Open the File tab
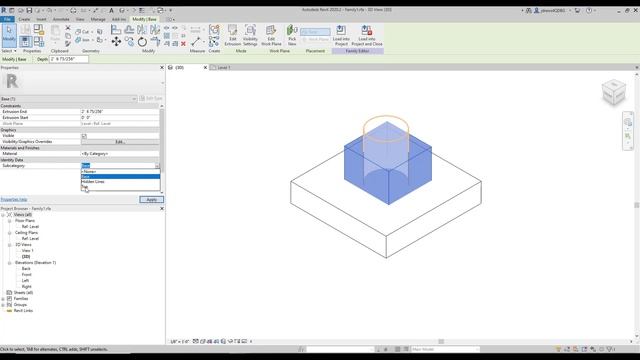The width and height of the screenshot is (640, 360). [x=7, y=19]
